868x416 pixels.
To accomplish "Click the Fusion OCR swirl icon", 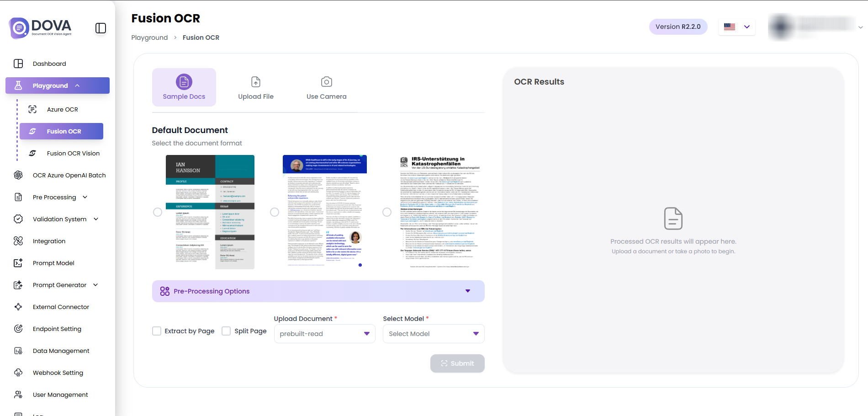I will [x=32, y=131].
